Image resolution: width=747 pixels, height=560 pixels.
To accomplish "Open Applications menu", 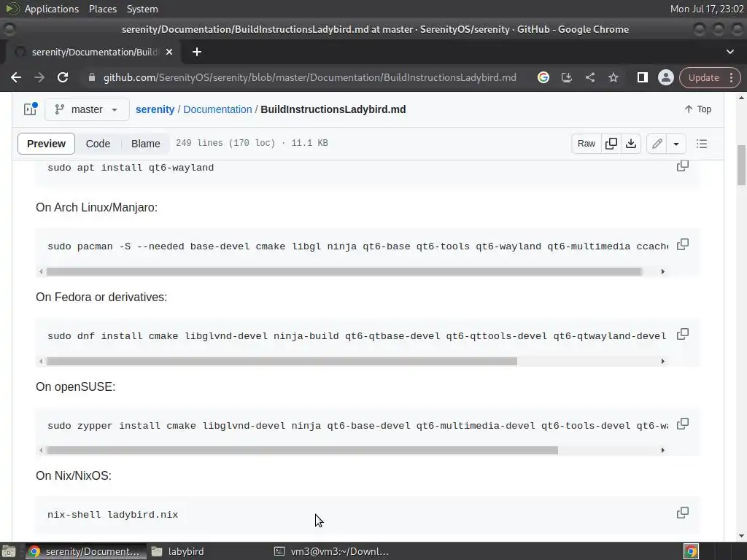I will [52, 9].
